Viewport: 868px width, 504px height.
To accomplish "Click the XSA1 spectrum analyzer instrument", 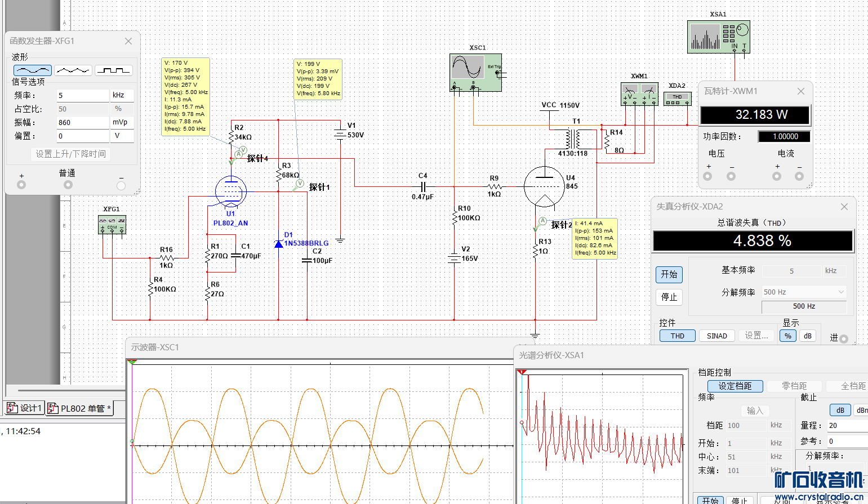I will (x=718, y=37).
